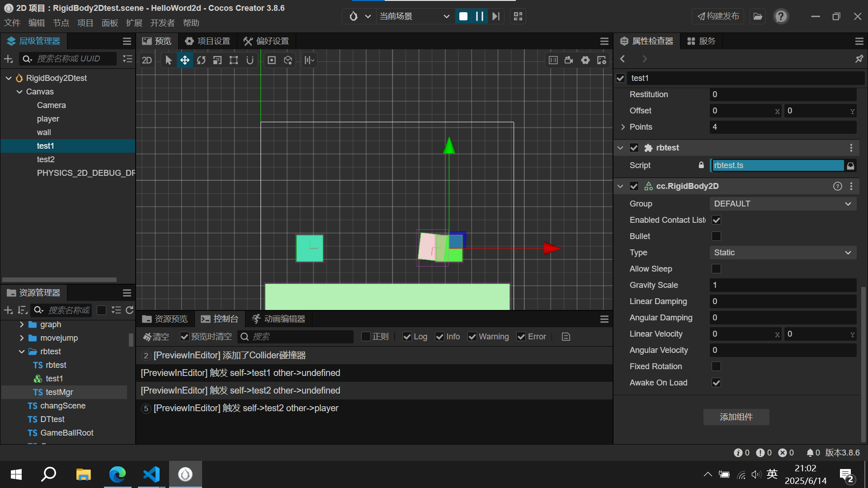This screenshot has width=868, height=488.
Task: Open the 节点 menu
Action: tap(61, 23)
